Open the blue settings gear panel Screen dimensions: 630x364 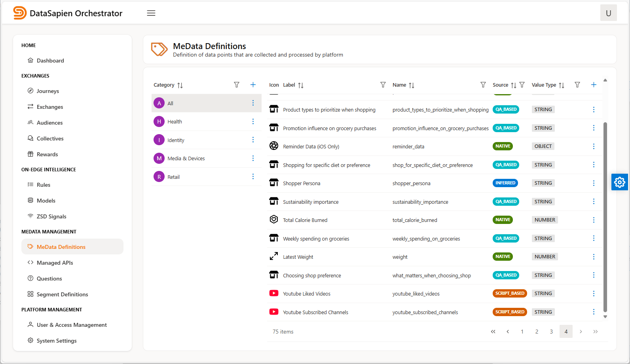(x=620, y=182)
